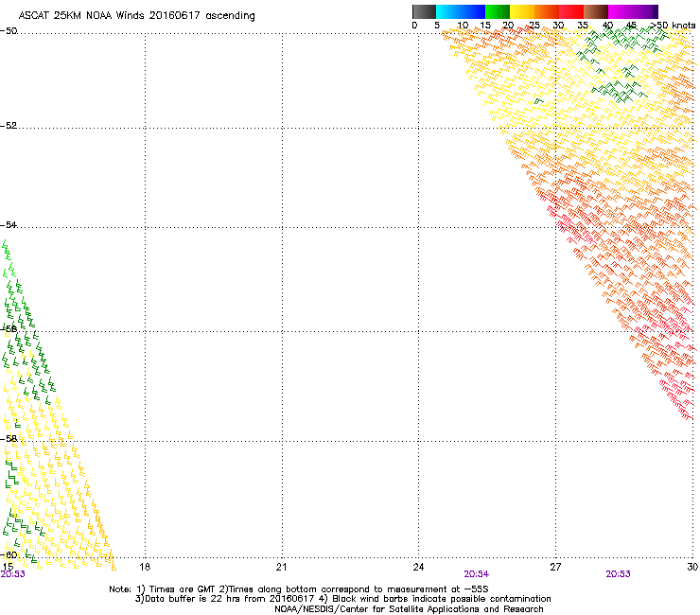This screenshot has height=615, width=700.
Task: Select the red 30-35 knots color band
Action: click(x=571, y=11)
